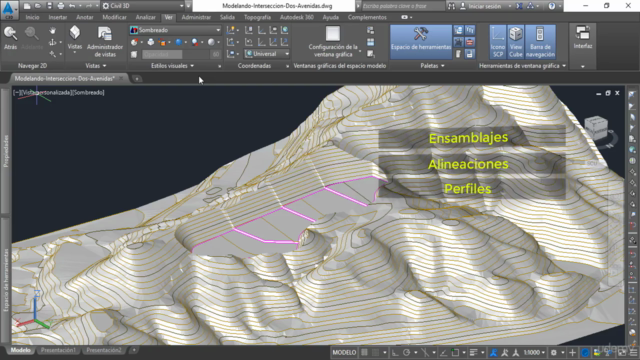Toggle Espacio de herramientas palette
Screen dimensions: 640x360
[x=421, y=42]
